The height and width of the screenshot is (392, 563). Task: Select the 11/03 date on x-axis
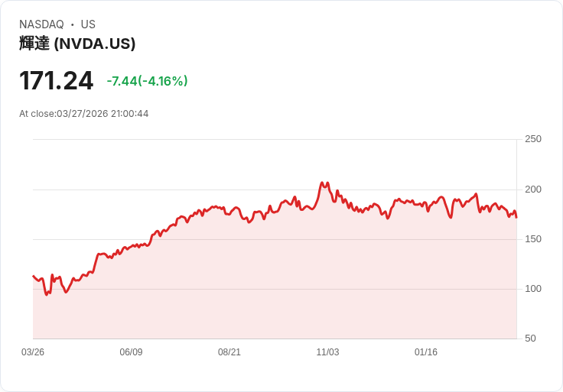tap(327, 352)
